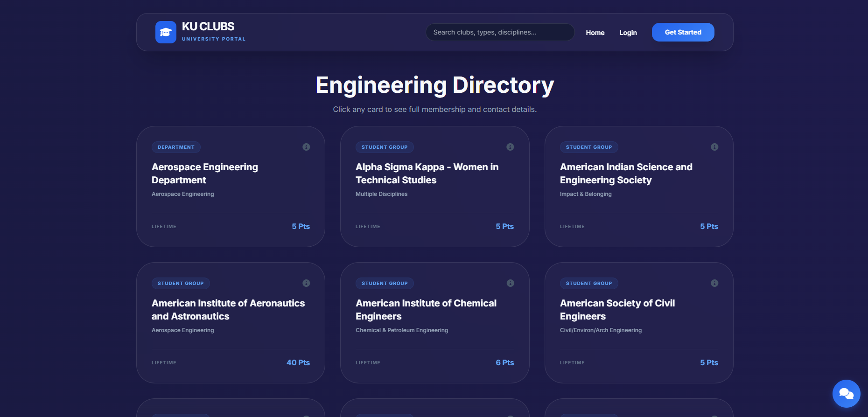868x417 pixels.
Task: Open Alpha Sigma Kappa - Women in Technical Studies
Action: (x=427, y=174)
